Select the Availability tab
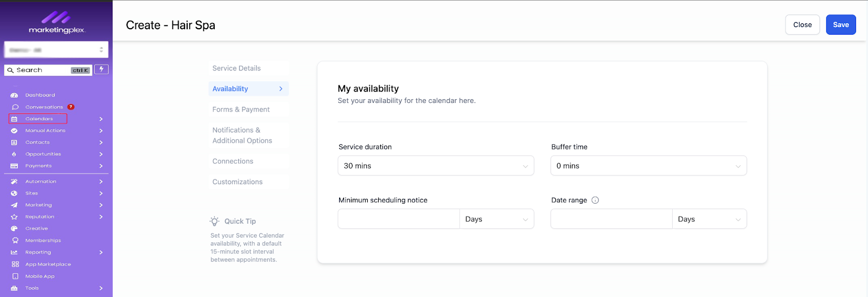 click(x=248, y=89)
